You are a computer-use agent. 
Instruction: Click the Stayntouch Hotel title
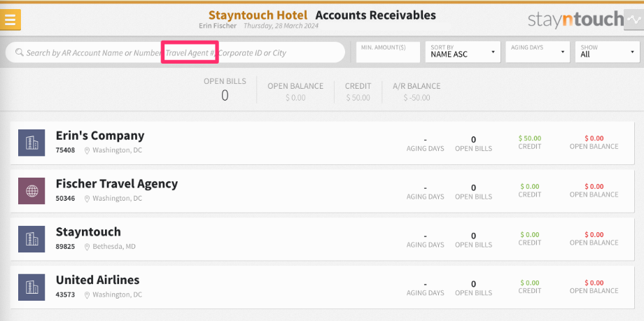[x=258, y=15]
